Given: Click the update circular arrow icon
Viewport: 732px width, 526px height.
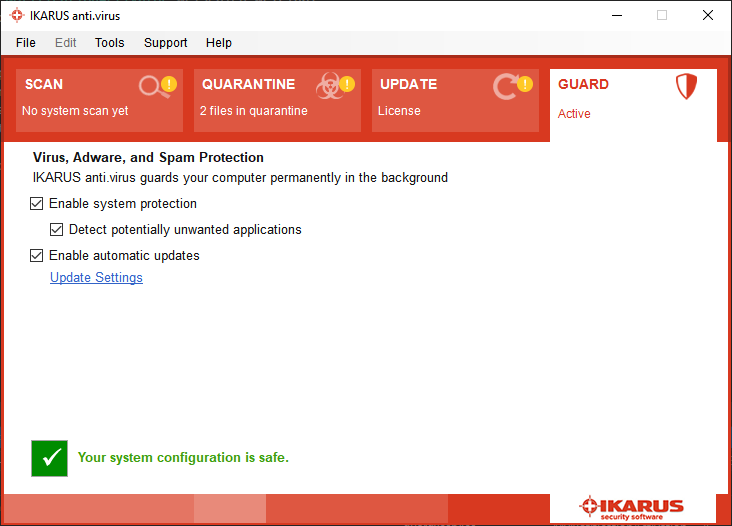Looking at the screenshot, I should coord(505,86).
